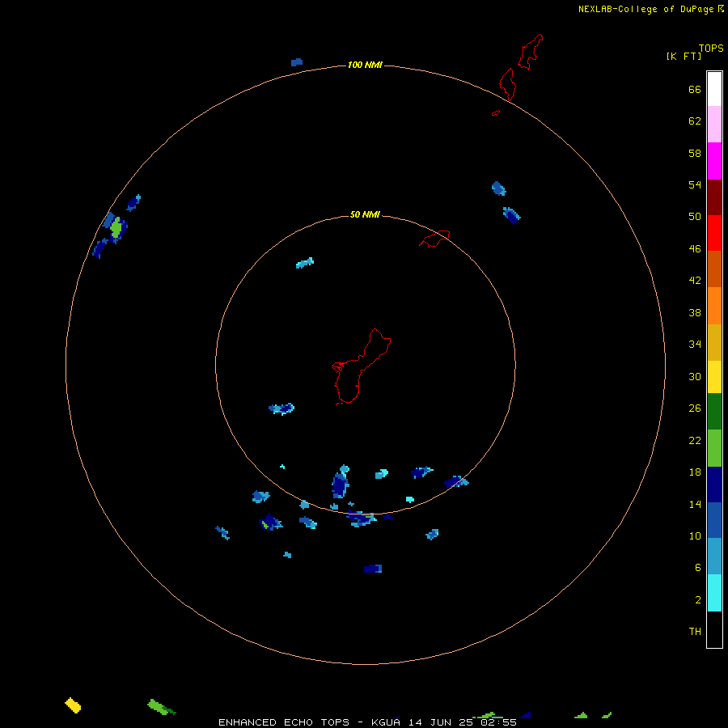Viewport: 728px width, 728px height.
Task: Click the dark green legend swatch
Action: (x=714, y=412)
